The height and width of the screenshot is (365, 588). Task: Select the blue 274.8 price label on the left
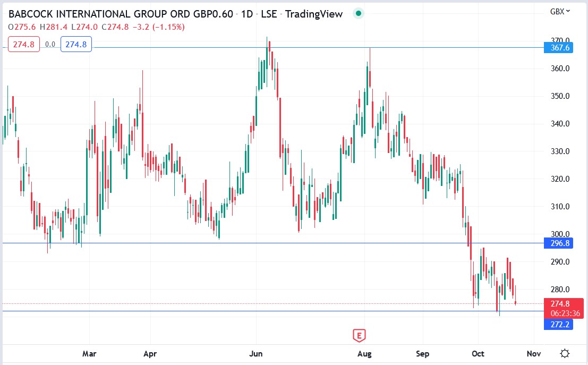(x=76, y=44)
